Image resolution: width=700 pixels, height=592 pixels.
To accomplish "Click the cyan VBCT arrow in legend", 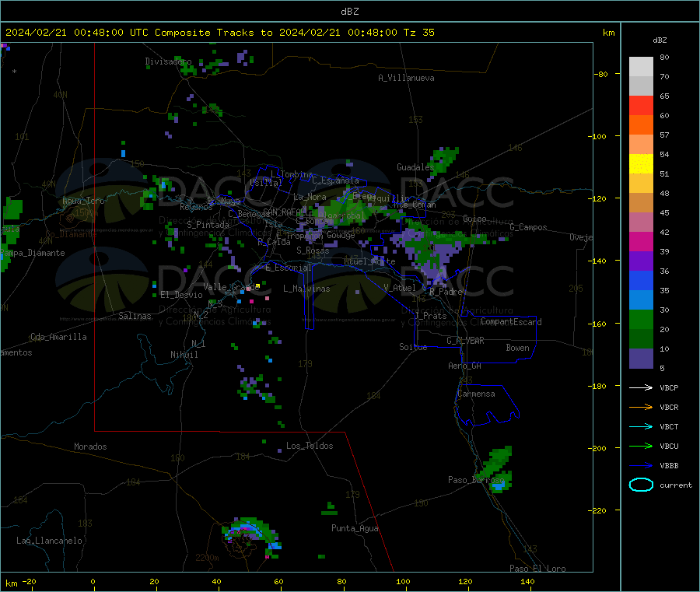I will 641,426.
